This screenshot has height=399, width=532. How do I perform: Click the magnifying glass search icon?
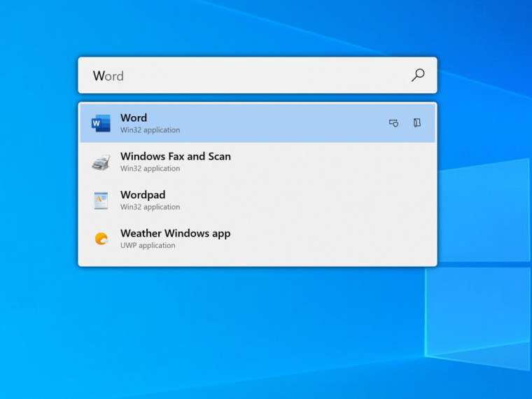click(418, 75)
